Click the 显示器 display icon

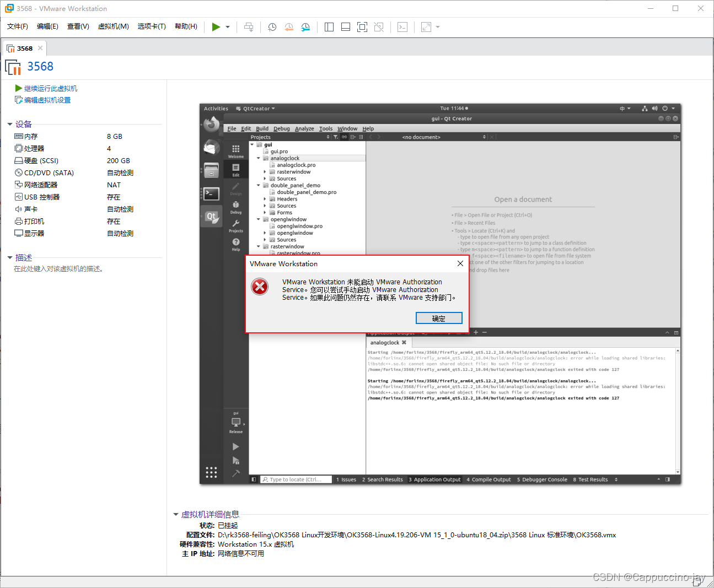(19, 233)
